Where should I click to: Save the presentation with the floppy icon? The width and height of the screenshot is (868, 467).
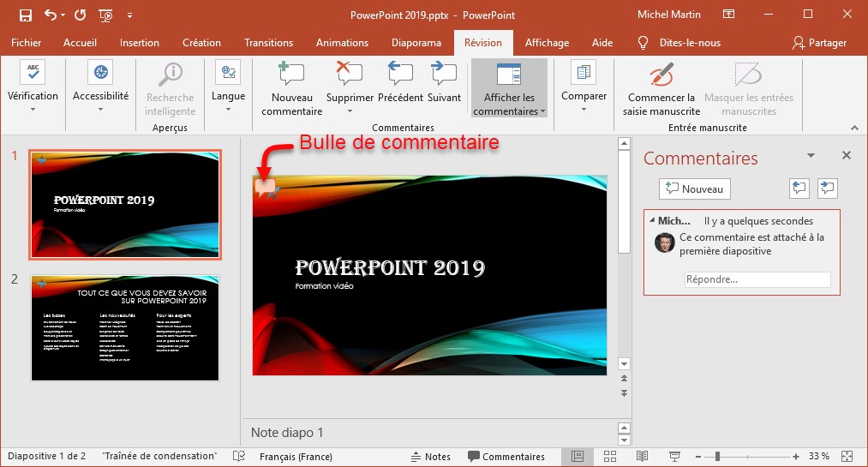pyautogui.click(x=25, y=15)
